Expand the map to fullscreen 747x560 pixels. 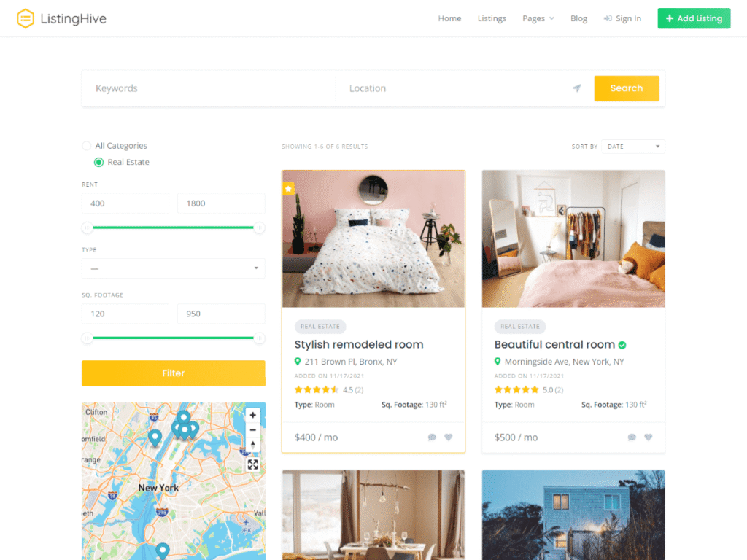click(252, 464)
